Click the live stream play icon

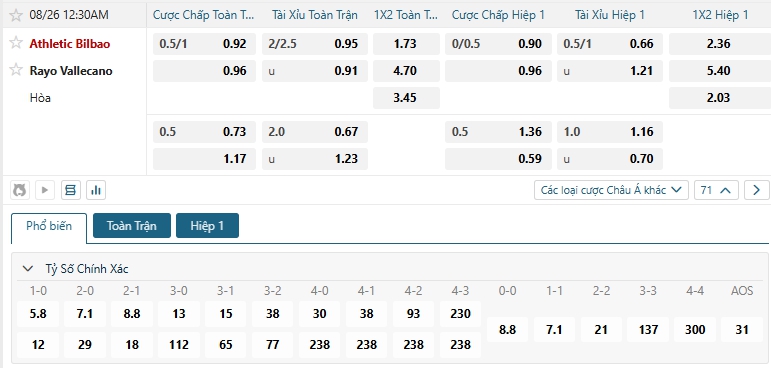click(x=45, y=190)
